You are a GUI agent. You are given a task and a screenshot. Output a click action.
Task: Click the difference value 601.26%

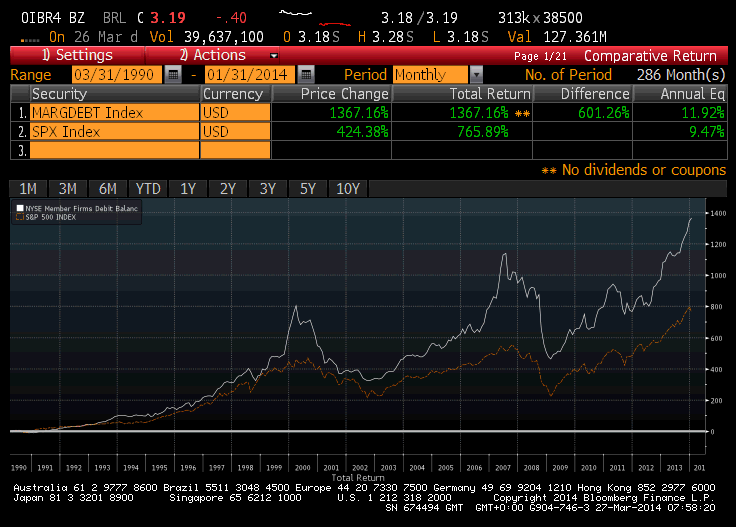[x=604, y=113]
